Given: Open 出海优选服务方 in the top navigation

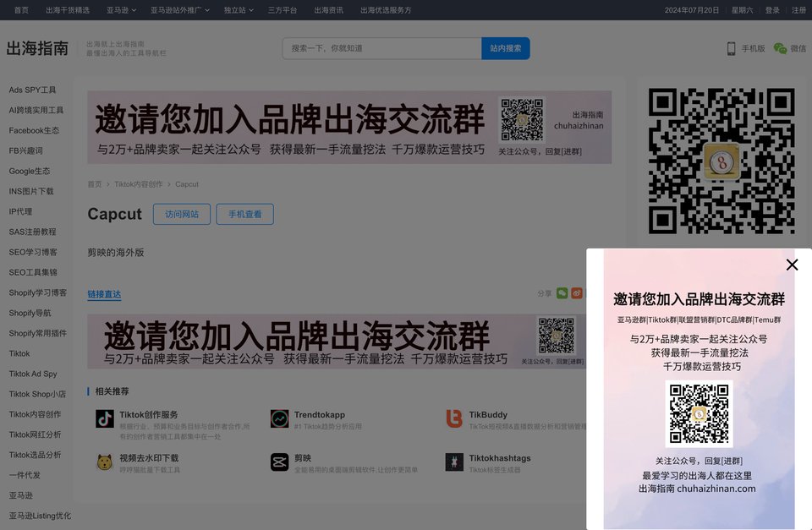Looking at the screenshot, I should click(x=386, y=10).
